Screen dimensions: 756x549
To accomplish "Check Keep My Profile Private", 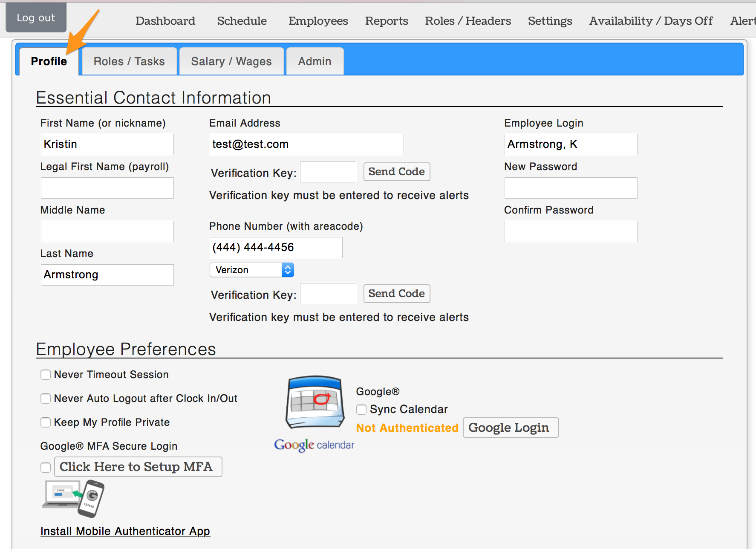I will tap(46, 422).
